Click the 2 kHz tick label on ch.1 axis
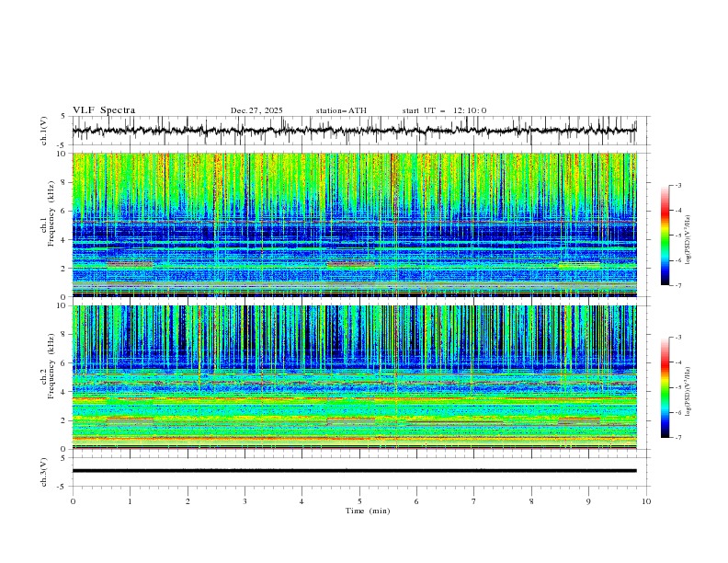The width and height of the screenshot is (728, 563). pos(63,269)
